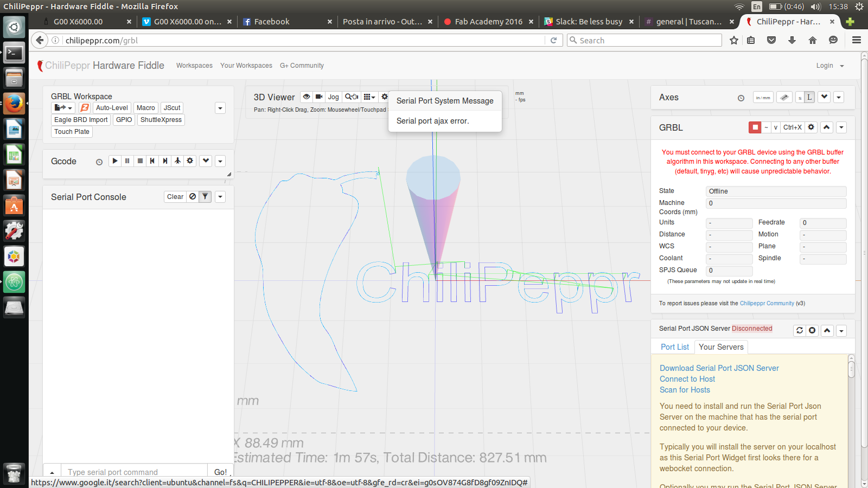Switch to the Fab Academy 2016 browser tab
Screen dimensions: 868x488
(488, 22)
